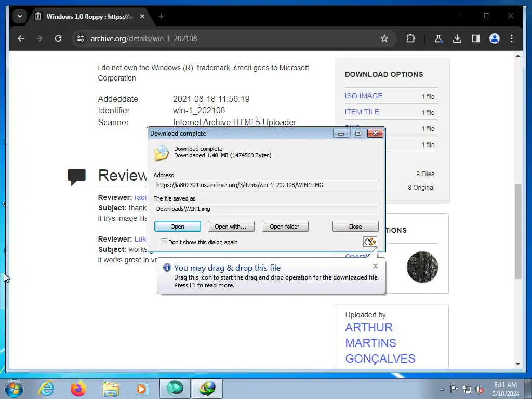Minimize the Download complete dialog
The width and height of the screenshot is (532, 399).
tap(341, 134)
